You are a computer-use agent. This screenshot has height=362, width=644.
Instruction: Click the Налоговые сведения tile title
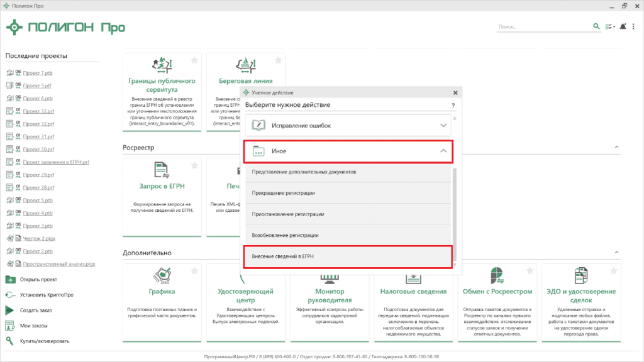click(x=413, y=292)
